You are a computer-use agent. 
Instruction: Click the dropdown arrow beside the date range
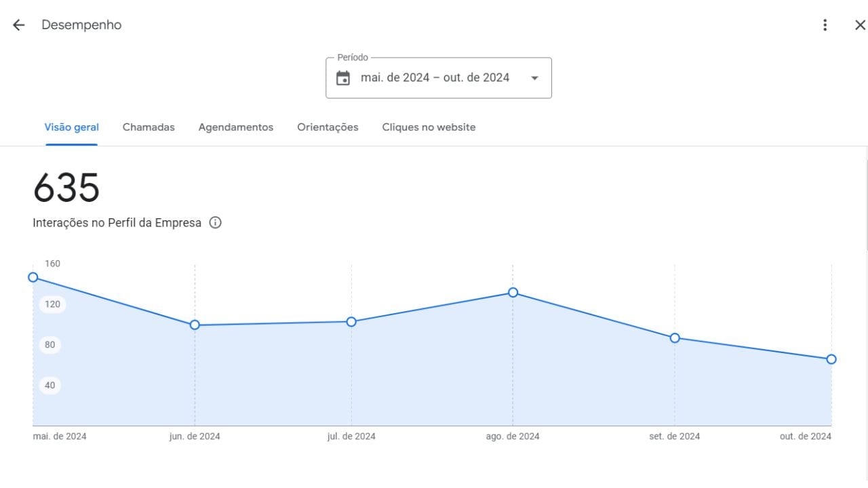coord(534,77)
